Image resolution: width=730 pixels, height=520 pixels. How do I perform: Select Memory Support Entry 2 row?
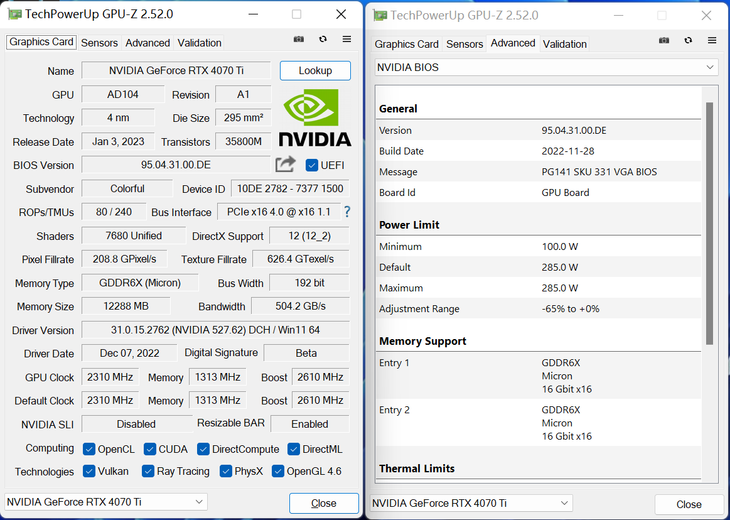pyautogui.click(x=539, y=423)
